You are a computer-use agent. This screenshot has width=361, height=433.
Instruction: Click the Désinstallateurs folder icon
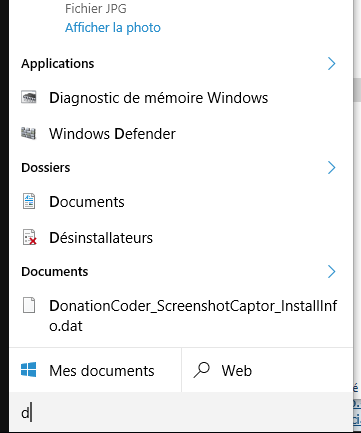pyautogui.click(x=29, y=237)
